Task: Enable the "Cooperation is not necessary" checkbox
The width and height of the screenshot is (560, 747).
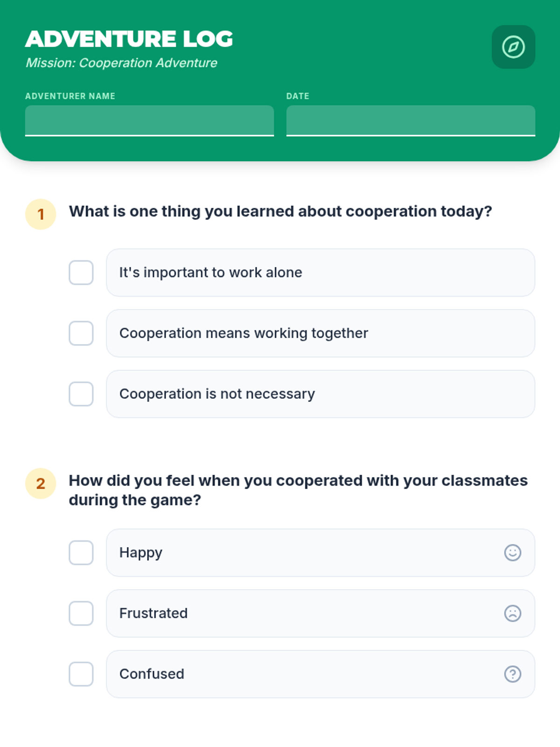Action: tap(81, 394)
